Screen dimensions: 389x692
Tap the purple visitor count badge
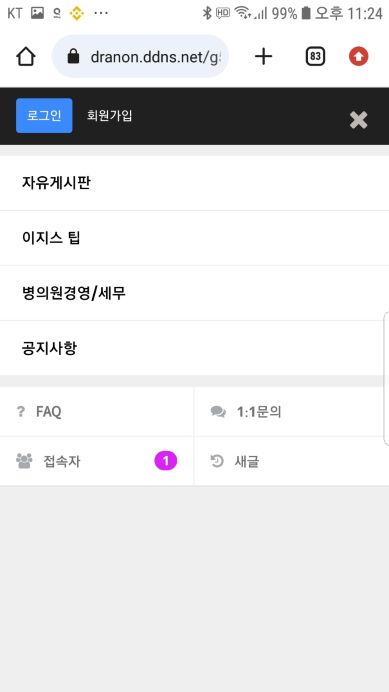tap(166, 461)
